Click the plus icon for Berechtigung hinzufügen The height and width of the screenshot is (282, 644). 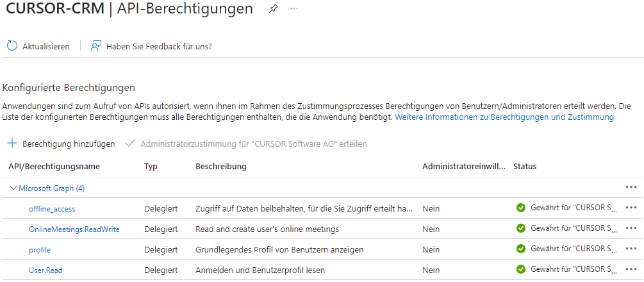(x=12, y=144)
